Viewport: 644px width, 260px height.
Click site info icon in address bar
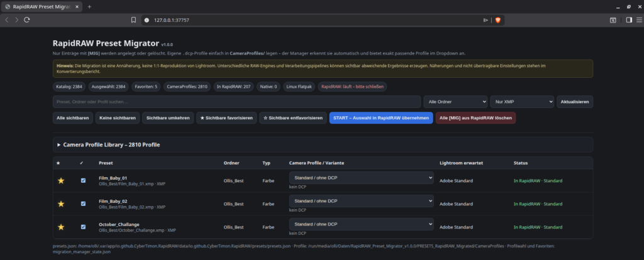point(146,19)
